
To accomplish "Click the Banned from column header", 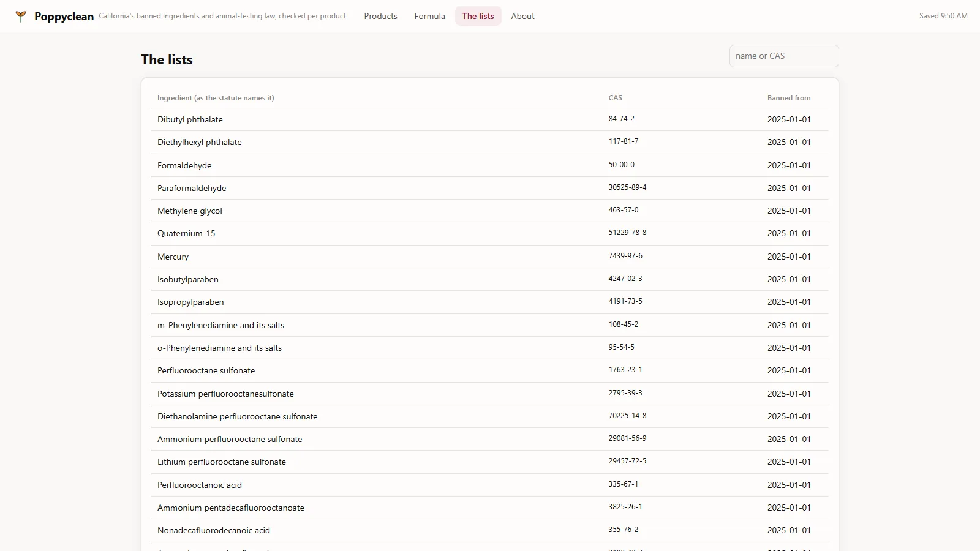I will click(x=789, y=98).
